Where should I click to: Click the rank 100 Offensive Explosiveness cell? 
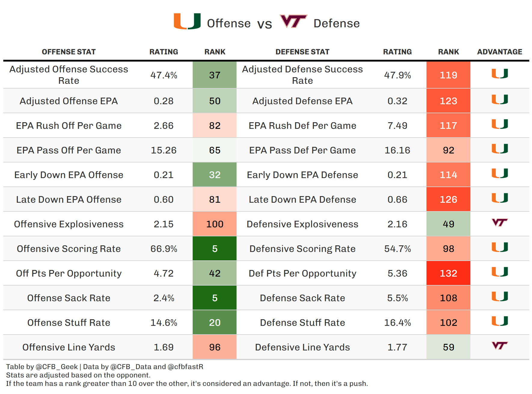click(215, 224)
